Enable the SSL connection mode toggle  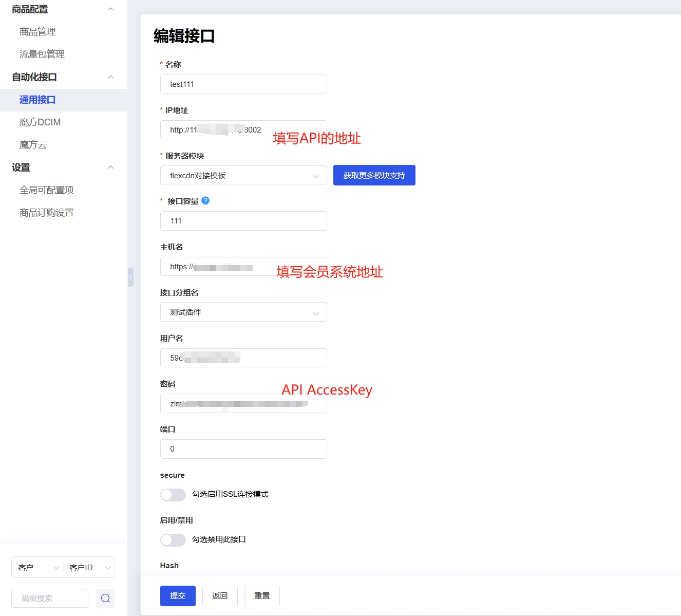click(173, 494)
